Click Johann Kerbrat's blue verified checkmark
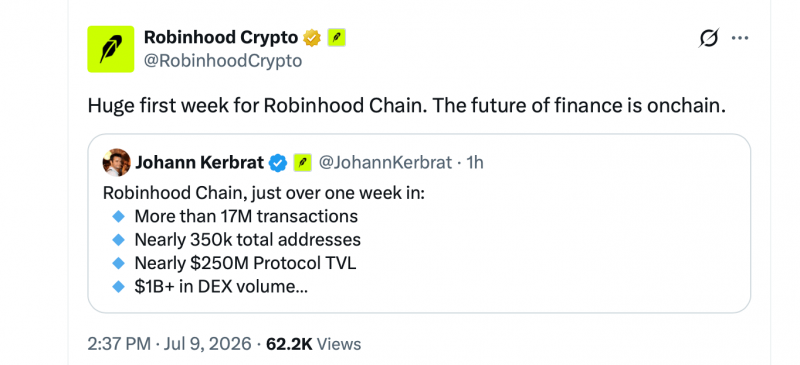800x365 pixels. click(278, 163)
